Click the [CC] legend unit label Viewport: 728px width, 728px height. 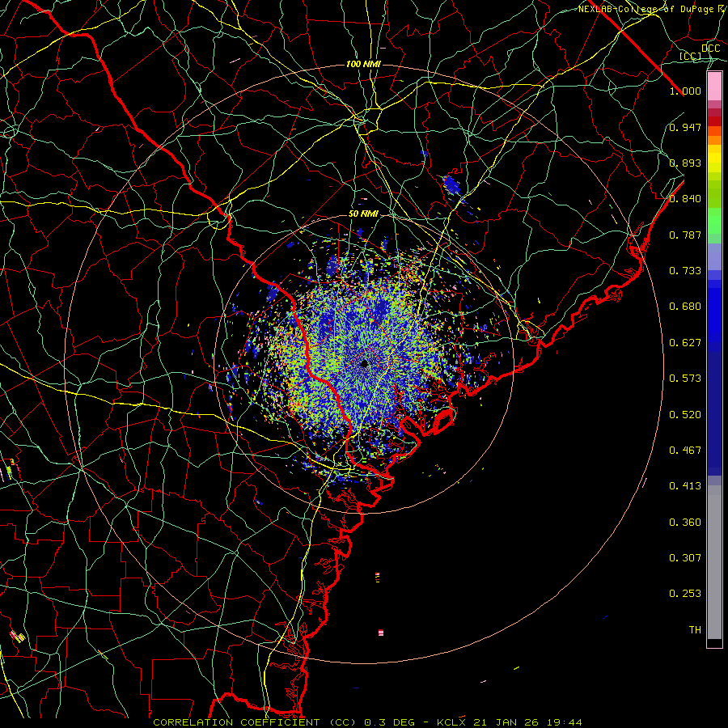(691, 56)
